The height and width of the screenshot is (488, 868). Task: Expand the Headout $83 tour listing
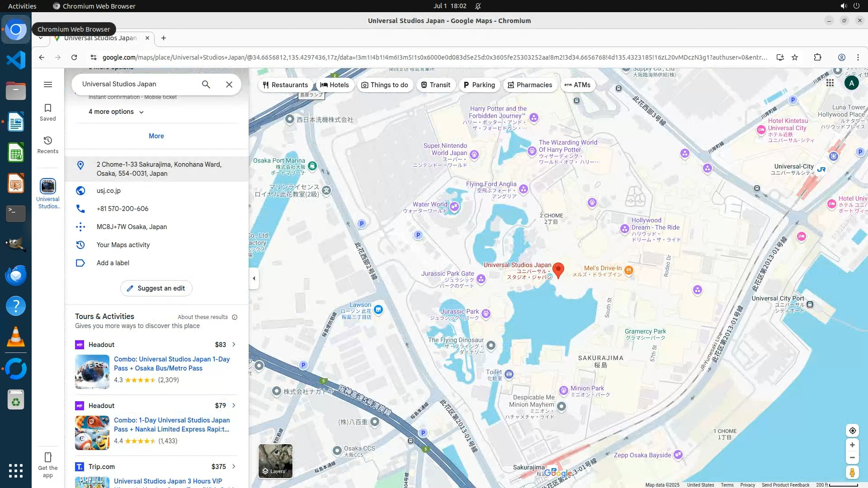click(234, 344)
